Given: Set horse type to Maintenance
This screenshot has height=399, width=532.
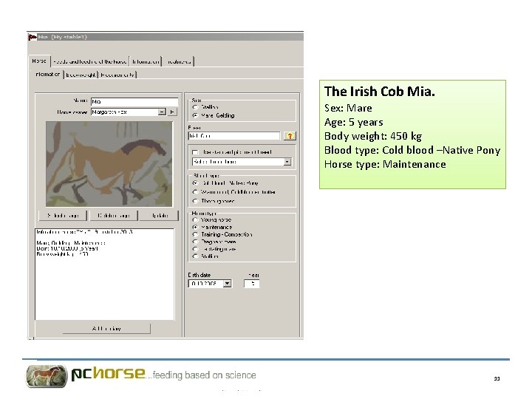Looking at the screenshot, I should pyautogui.click(x=195, y=227).
